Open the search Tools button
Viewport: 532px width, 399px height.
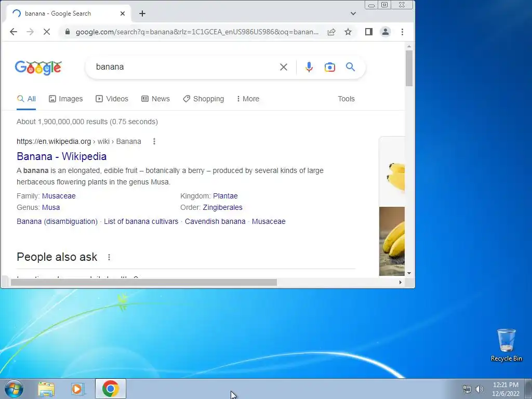click(346, 99)
